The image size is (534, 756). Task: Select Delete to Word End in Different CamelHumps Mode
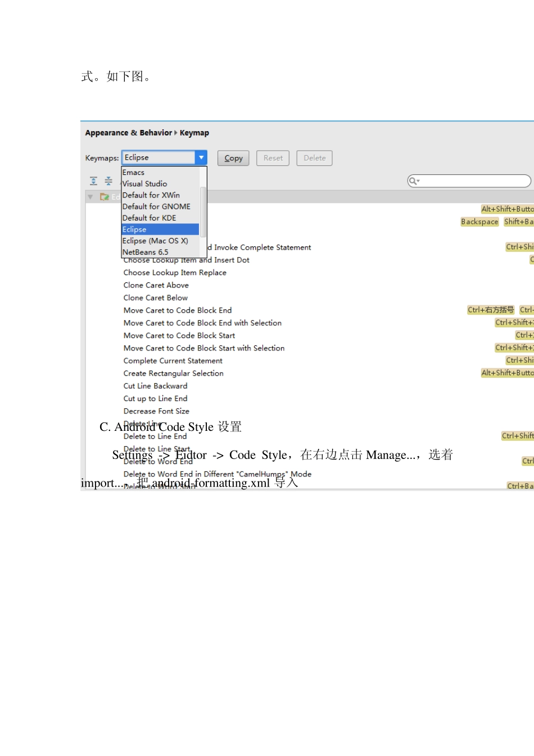pyautogui.click(x=218, y=474)
